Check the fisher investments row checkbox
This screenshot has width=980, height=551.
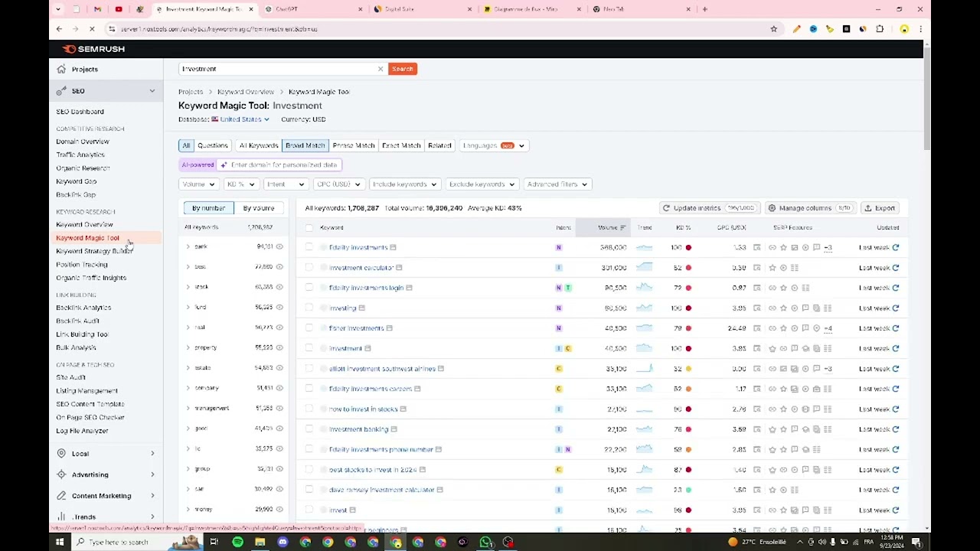coord(309,328)
